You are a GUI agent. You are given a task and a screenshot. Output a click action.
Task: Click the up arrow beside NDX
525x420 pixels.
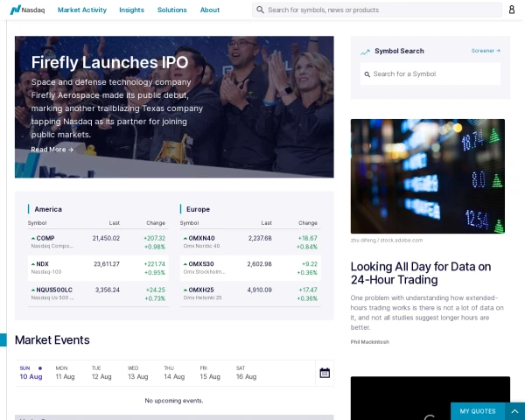click(x=33, y=264)
